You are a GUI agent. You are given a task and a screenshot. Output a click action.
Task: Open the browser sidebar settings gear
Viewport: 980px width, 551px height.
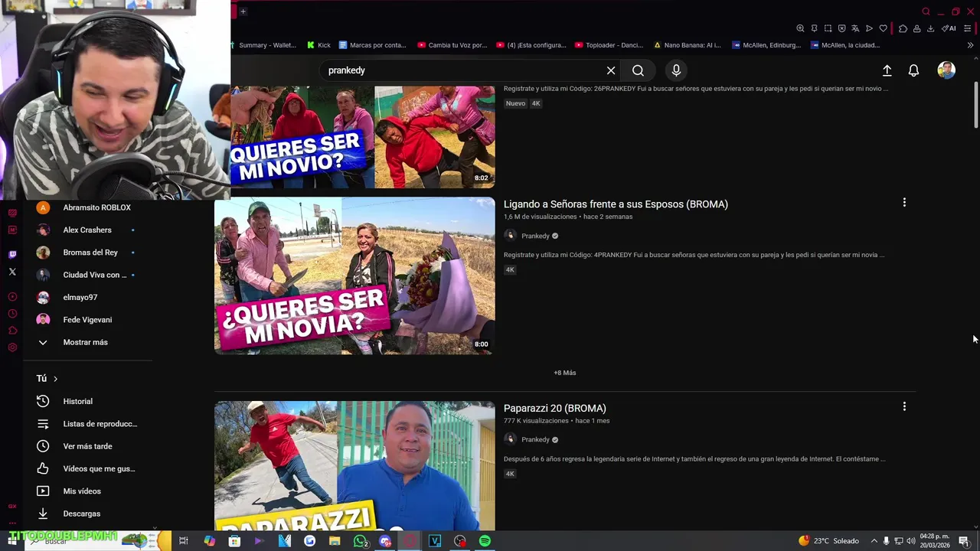click(x=12, y=347)
